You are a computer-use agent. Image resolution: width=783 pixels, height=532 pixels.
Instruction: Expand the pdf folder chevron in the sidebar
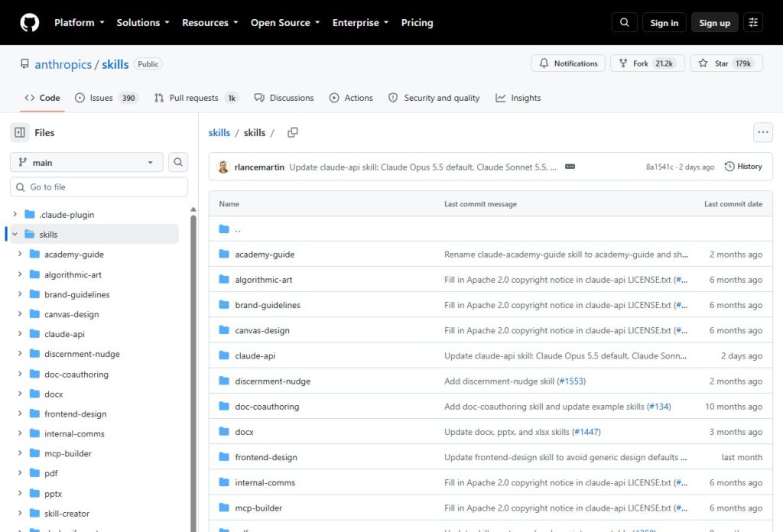(20, 473)
